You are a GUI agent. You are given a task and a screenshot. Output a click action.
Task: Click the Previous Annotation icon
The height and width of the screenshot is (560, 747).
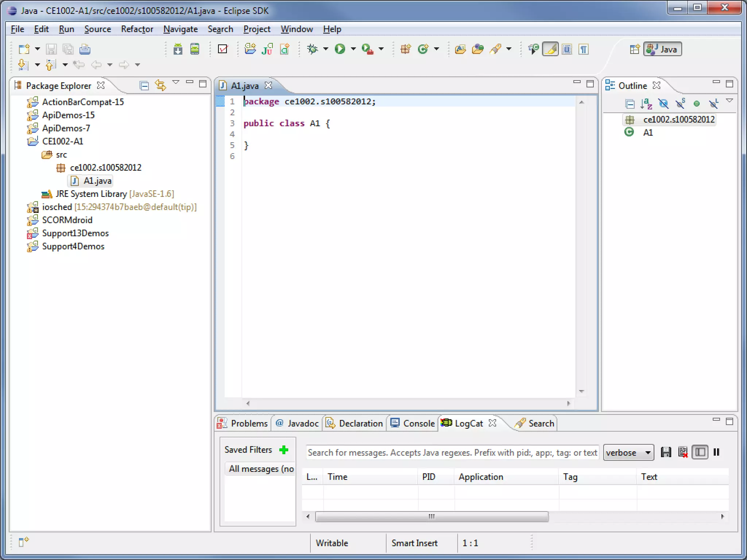coord(50,65)
